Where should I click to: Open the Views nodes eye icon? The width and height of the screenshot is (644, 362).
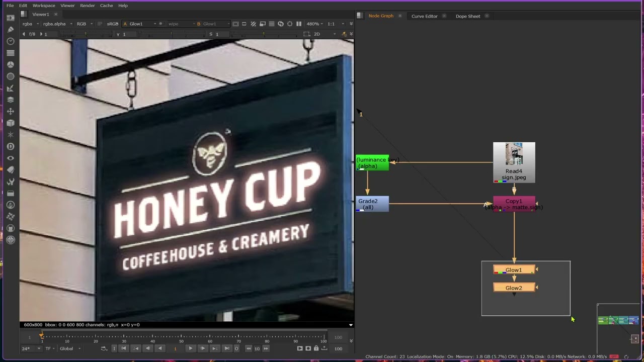click(10, 158)
